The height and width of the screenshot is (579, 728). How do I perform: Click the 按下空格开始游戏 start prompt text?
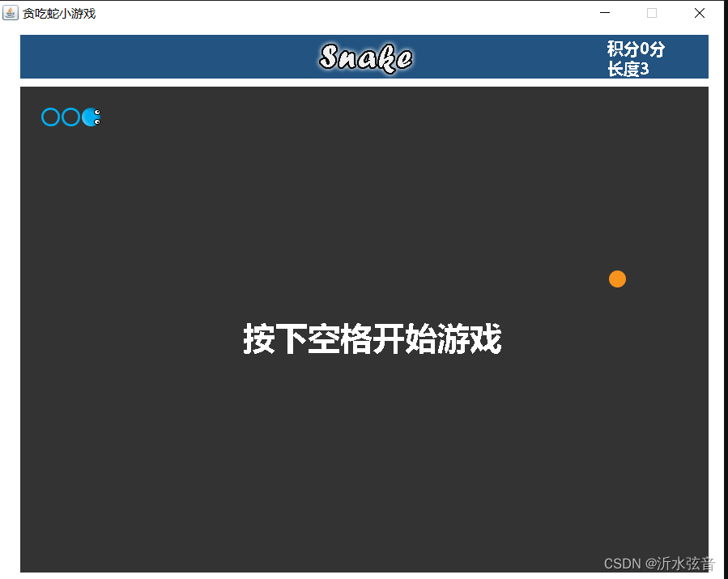pos(372,340)
